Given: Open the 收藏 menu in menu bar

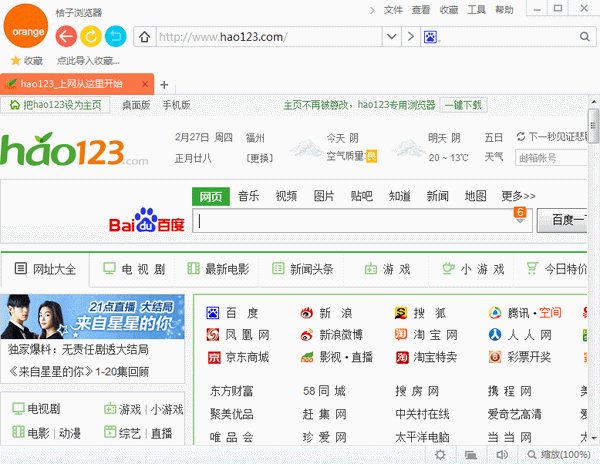Looking at the screenshot, I should click(x=449, y=10).
